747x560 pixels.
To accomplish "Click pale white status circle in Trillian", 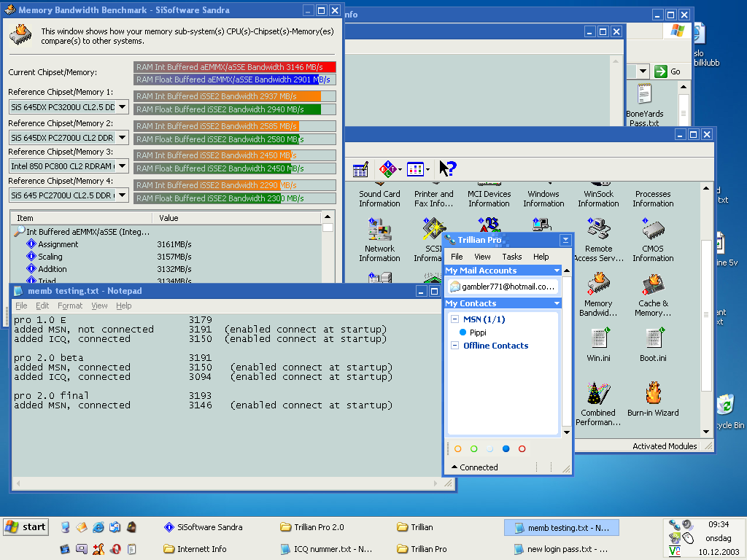I will pos(489,448).
